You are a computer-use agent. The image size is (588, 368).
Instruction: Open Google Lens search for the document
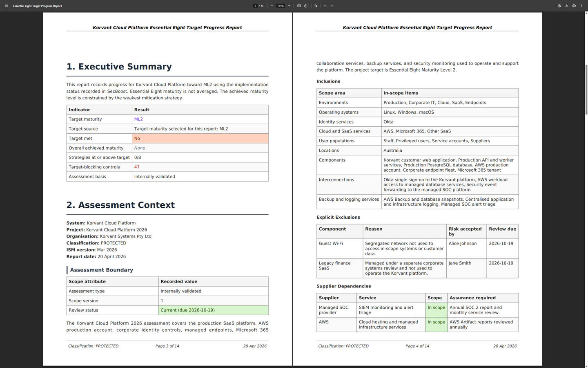559,6
